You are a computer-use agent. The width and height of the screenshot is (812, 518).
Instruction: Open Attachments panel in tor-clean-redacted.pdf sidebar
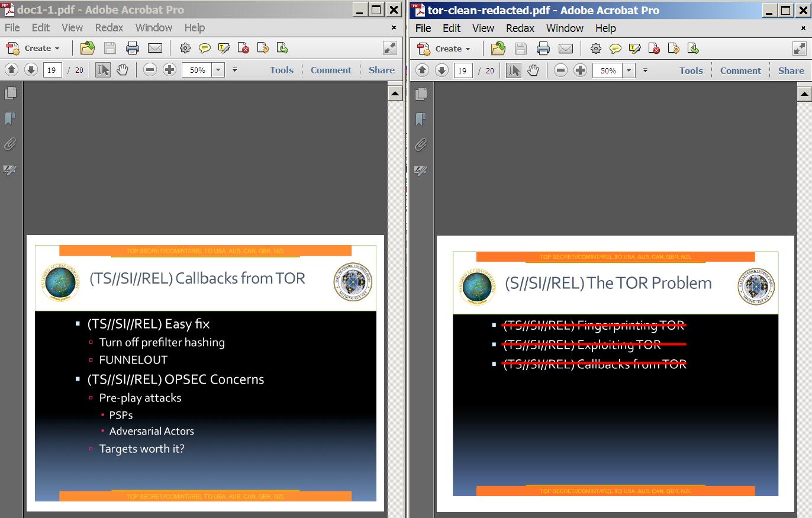pos(421,144)
